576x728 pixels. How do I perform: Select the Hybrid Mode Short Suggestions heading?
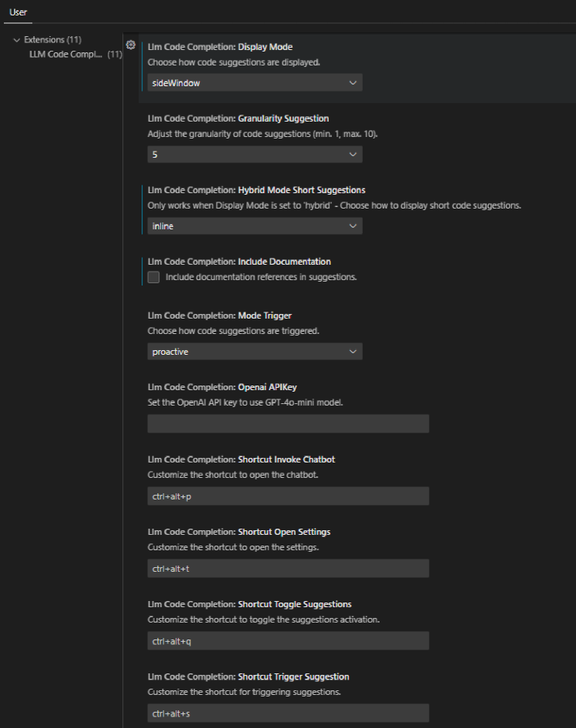point(256,190)
